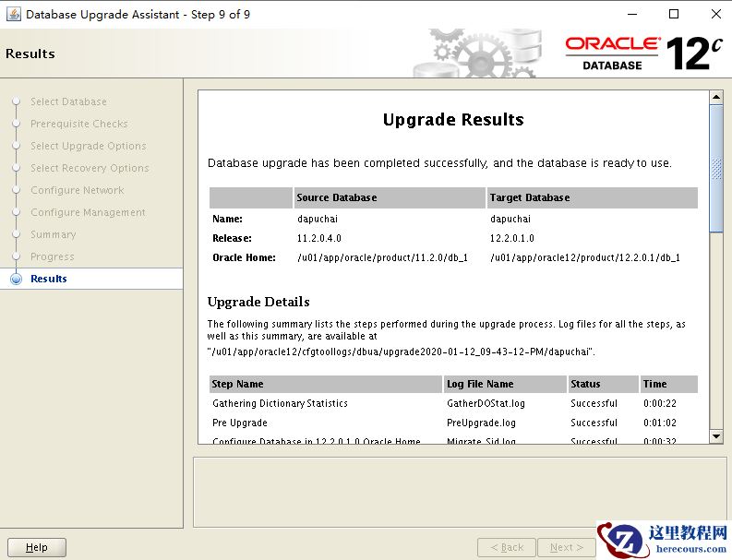Image resolution: width=732 pixels, height=560 pixels.
Task: Select the Summary step
Action: pyautogui.click(x=53, y=234)
